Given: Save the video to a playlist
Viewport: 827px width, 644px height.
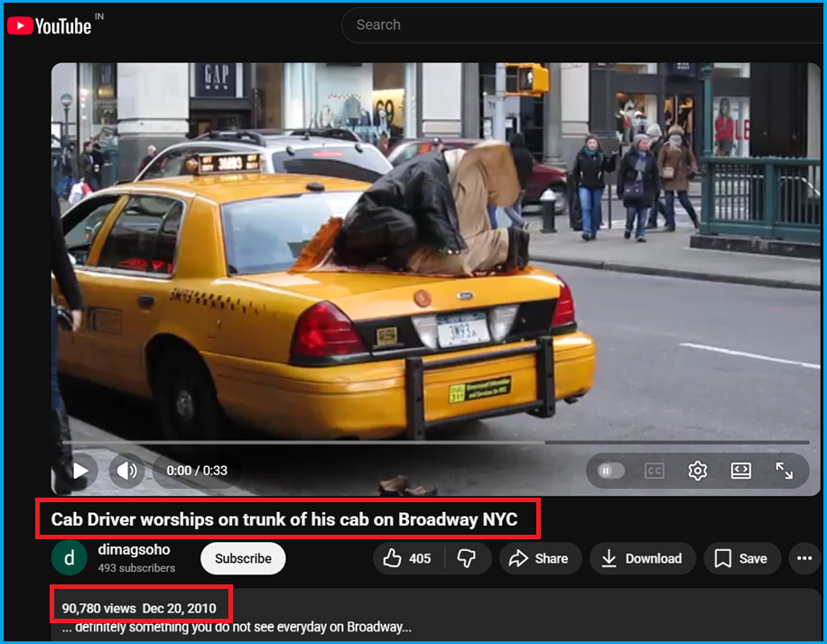Looking at the screenshot, I should click(740, 558).
